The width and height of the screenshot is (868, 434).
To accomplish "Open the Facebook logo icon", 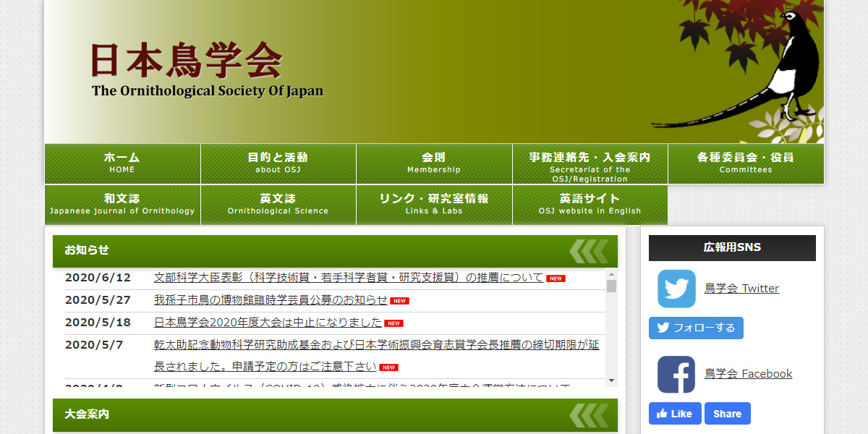I will pyautogui.click(x=676, y=374).
